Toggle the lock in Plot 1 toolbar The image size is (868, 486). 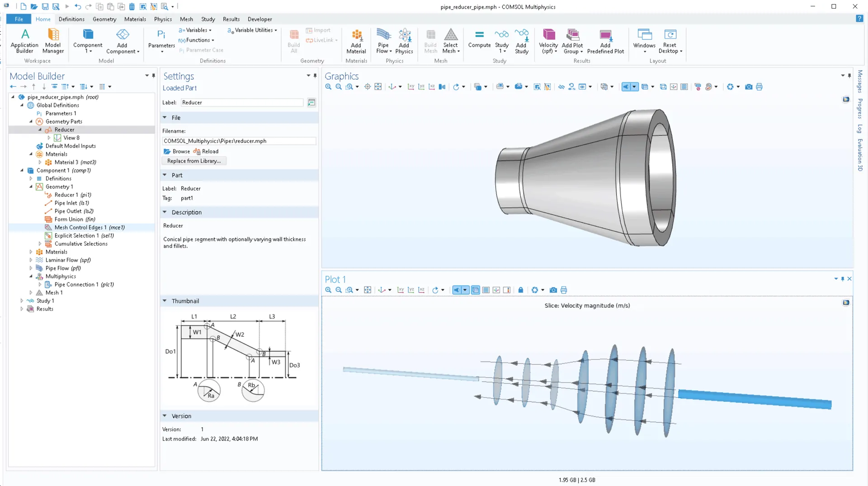pyautogui.click(x=521, y=290)
